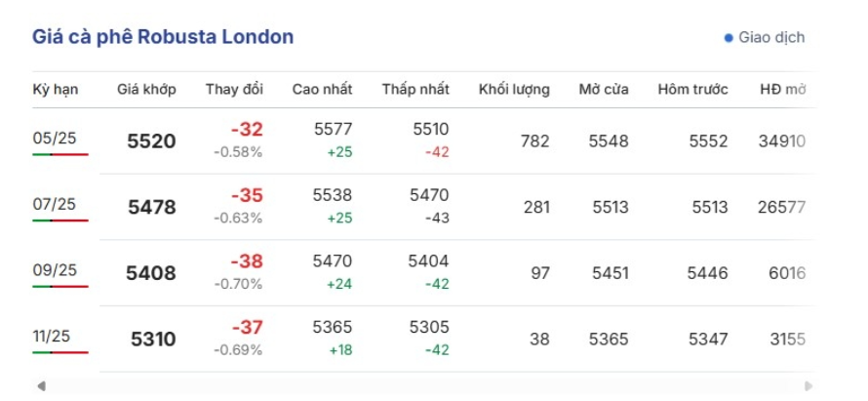
Task: Click the Hôm trước column header
Action: 692,90
